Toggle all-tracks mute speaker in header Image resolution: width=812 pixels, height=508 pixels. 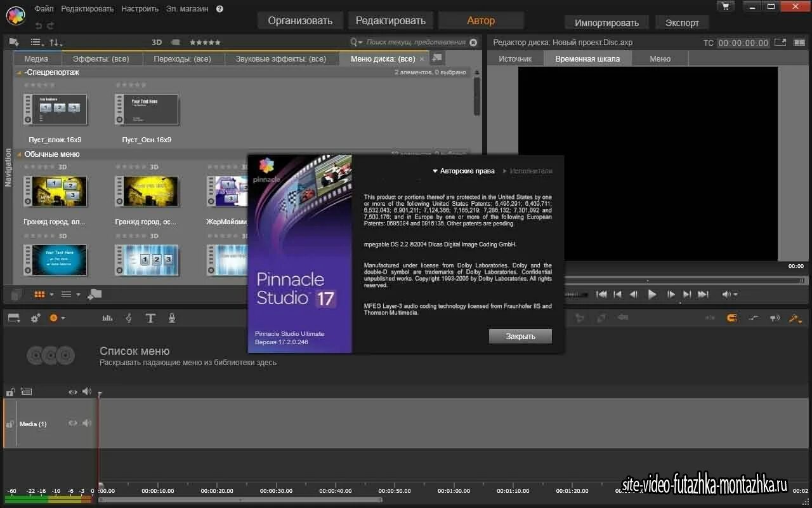[x=87, y=392]
